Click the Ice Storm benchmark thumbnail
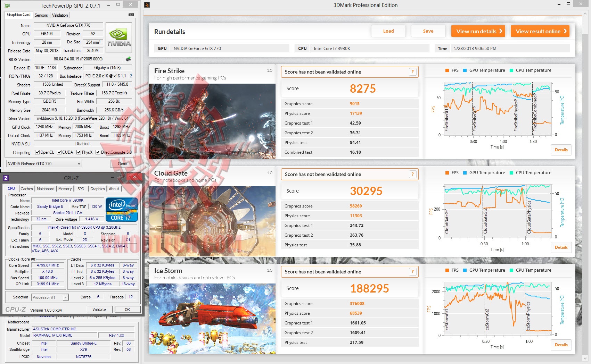 point(212,319)
